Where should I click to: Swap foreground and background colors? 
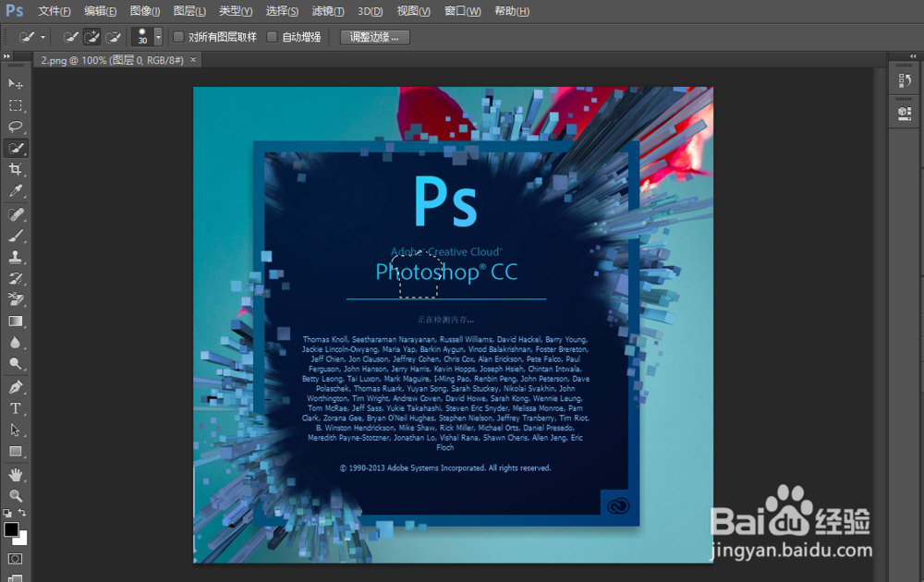coord(22,512)
